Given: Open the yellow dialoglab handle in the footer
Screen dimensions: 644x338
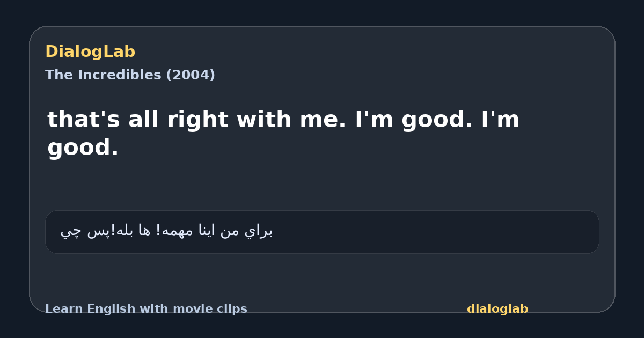Looking at the screenshot, I should tap(497, 309).
